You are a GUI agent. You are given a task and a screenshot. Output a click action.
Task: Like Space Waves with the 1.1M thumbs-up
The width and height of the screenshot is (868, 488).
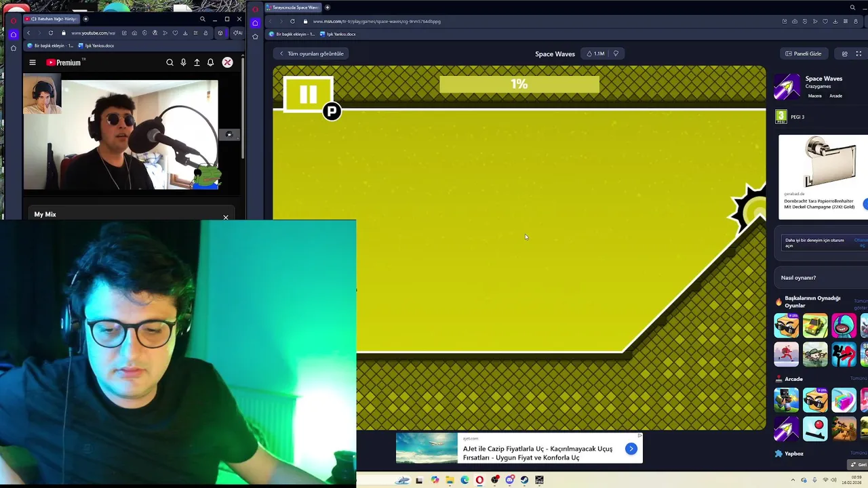point(595,54)
